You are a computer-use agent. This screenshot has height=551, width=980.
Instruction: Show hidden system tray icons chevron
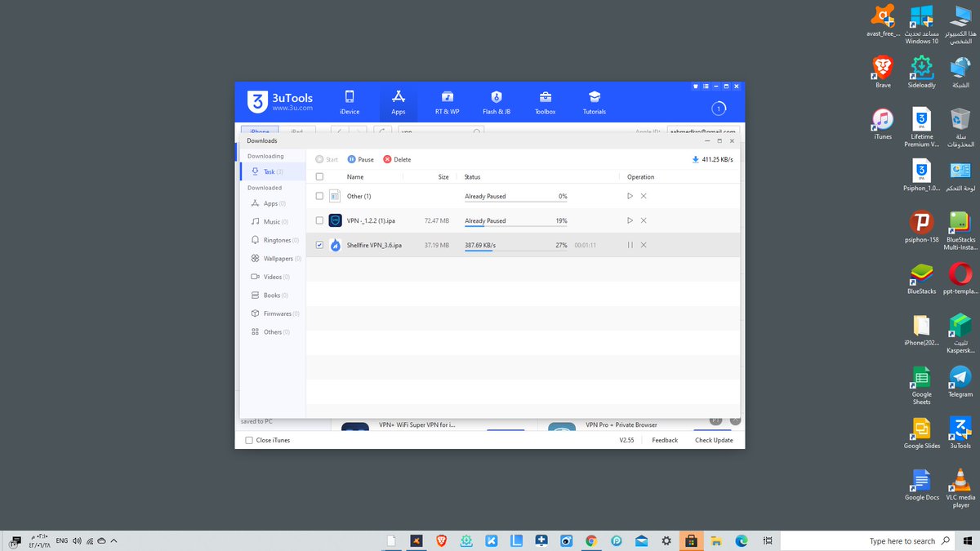[114, 540]
